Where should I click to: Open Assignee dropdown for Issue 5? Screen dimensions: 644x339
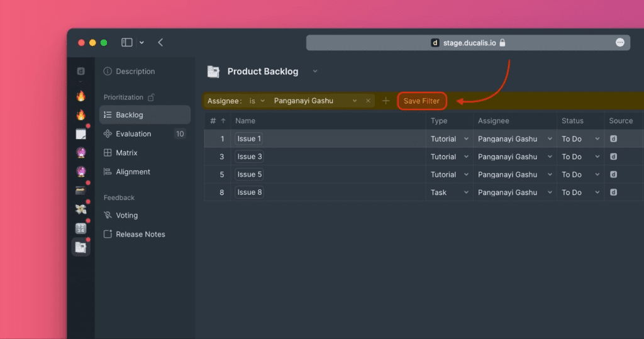pos(549,174)
